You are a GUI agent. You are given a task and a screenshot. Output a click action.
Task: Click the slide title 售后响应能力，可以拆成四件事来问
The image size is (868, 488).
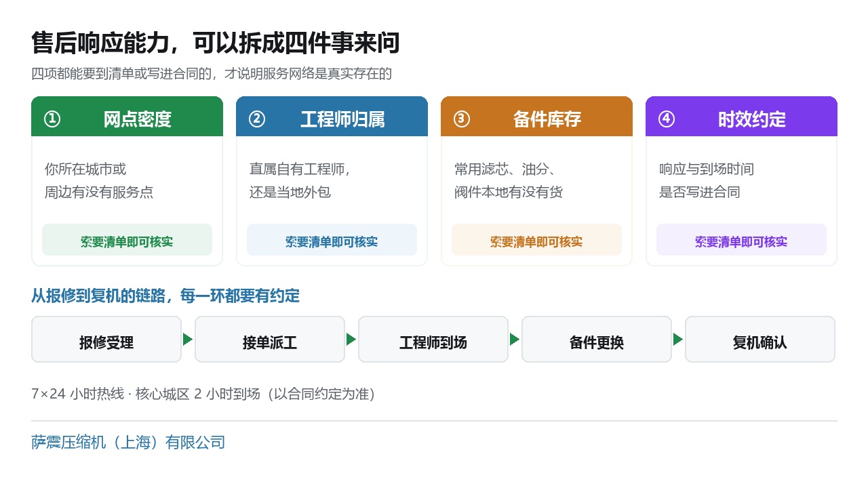tap(216, 43)
